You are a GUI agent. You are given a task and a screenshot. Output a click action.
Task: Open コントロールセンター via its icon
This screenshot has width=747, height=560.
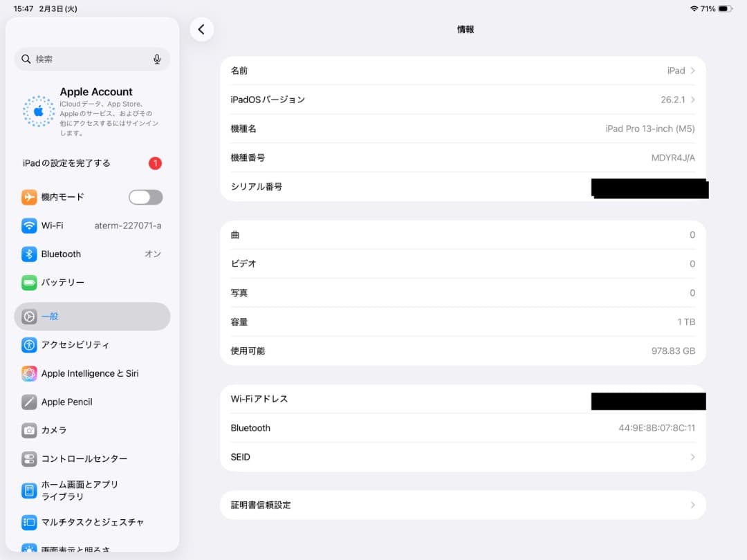(28, 458)
